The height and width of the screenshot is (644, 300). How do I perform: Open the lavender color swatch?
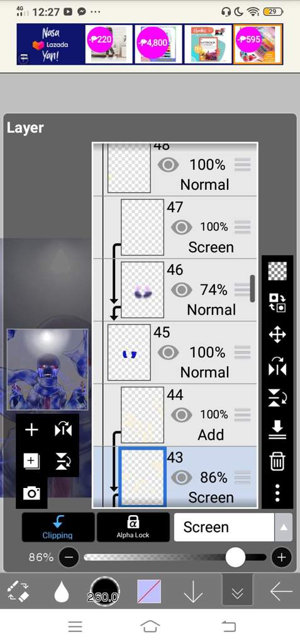pos(149,591)
